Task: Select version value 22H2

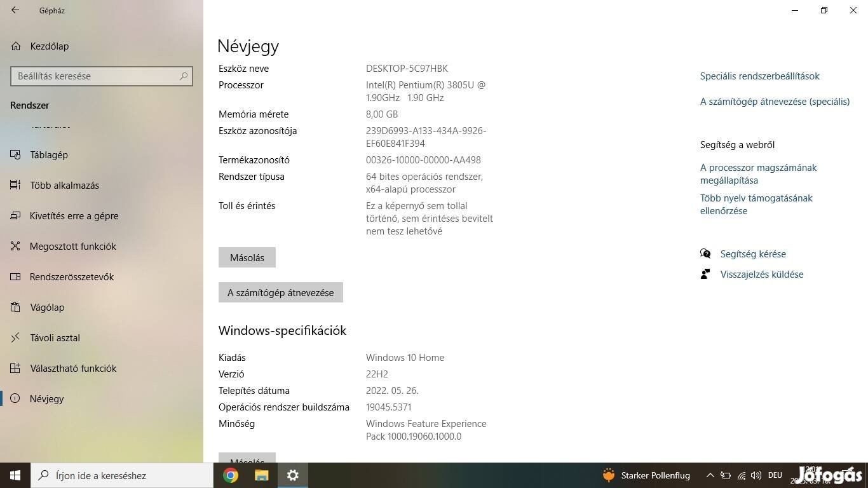Action: click(377, 374)
